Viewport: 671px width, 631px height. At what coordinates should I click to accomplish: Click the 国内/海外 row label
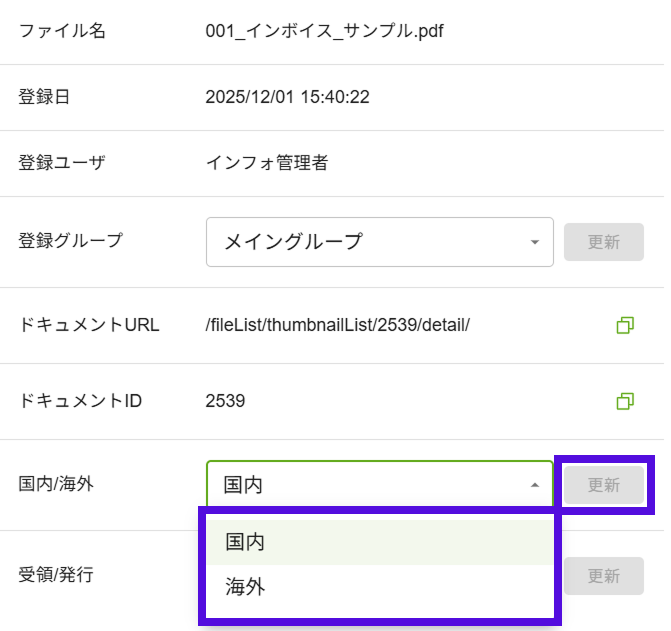point(57,484)
